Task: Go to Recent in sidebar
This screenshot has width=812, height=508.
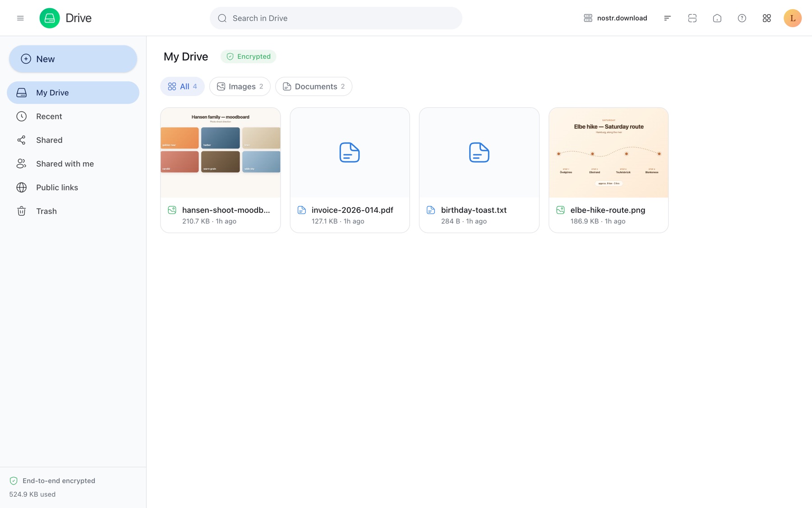Action: point(73,117)
